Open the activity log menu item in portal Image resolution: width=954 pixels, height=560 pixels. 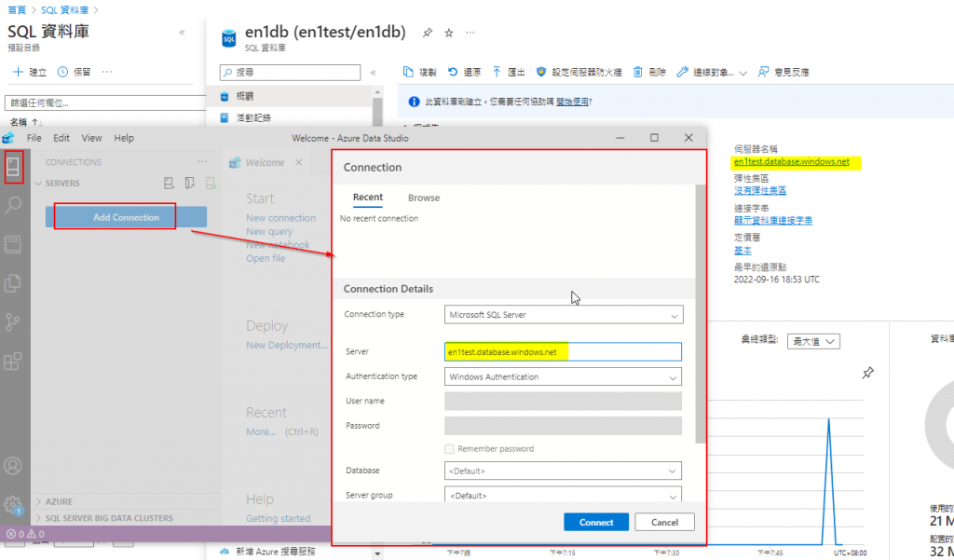tap(253, 118)
